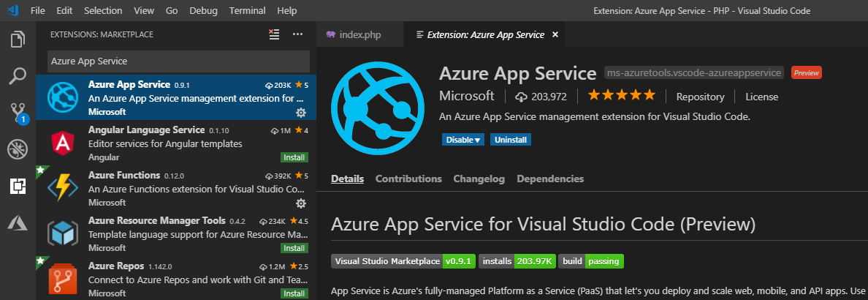
Task: Click the red Preview label
Action: pyautogui.click(x=806, y=72)
